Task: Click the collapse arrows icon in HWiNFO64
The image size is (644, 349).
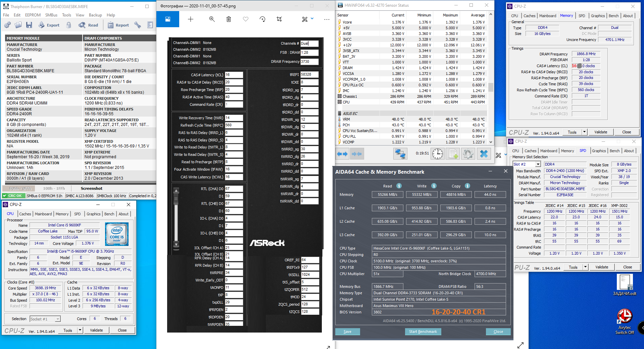Action: click(x=357, y=154)
